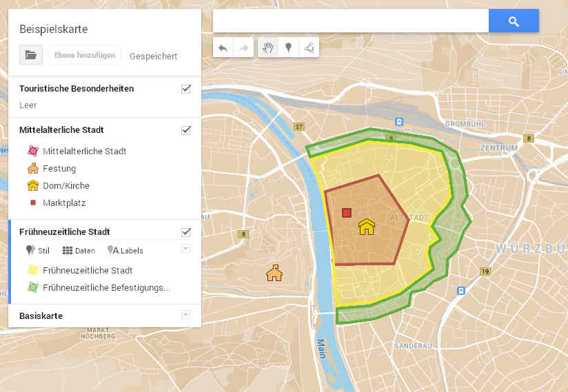The height and width of the screenshot is (392, 568).
Task: Select the add marker pin tool
Action: 290,48
